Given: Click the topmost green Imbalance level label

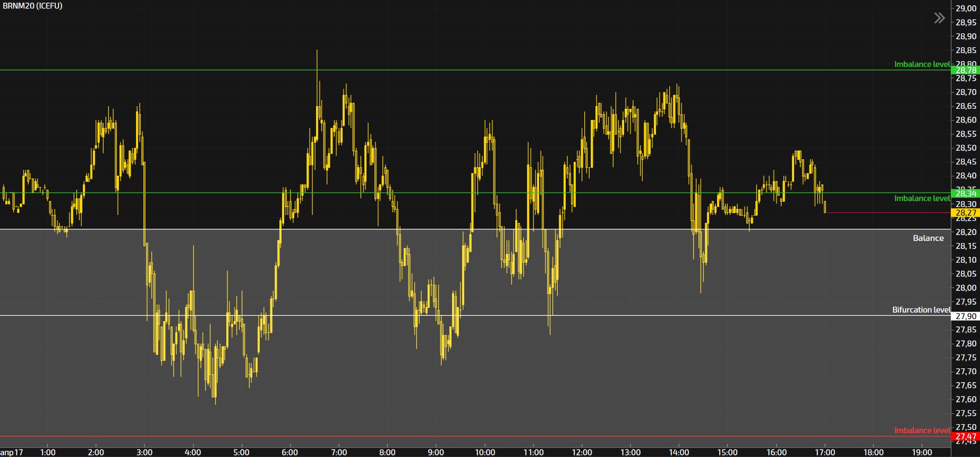Looking at the screenshot, I should [922, 64].
